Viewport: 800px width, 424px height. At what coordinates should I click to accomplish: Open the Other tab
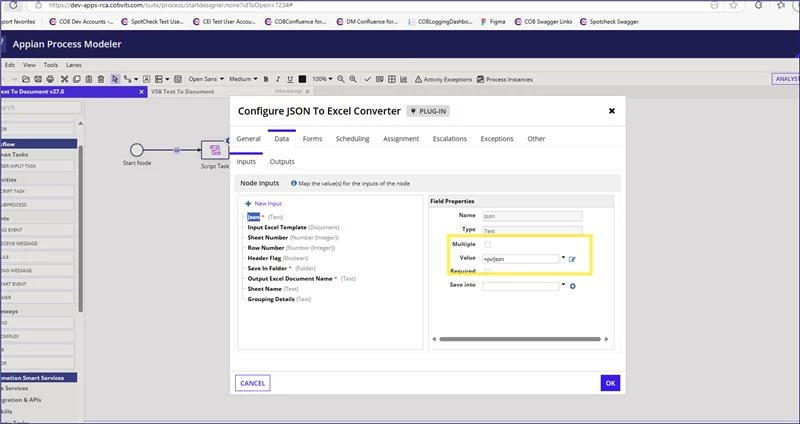coord(536,139)
